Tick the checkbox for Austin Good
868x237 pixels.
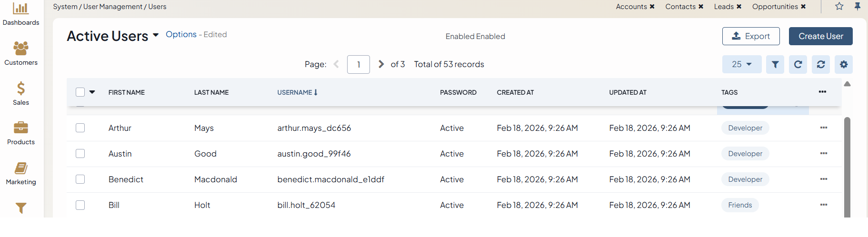click(80, 154)
